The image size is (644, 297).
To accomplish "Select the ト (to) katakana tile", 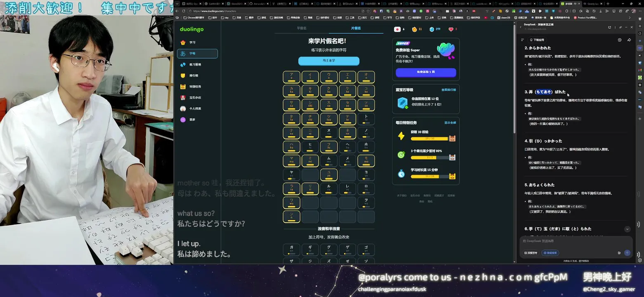I will [366, 119].
